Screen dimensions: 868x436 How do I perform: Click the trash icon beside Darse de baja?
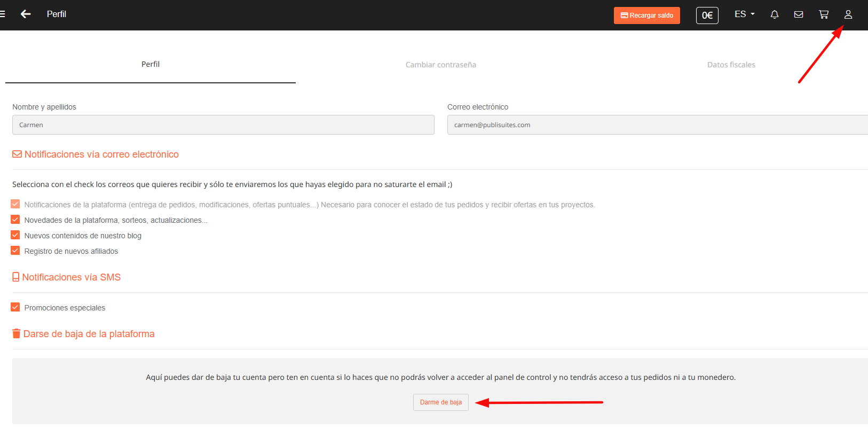coord(17,334)
